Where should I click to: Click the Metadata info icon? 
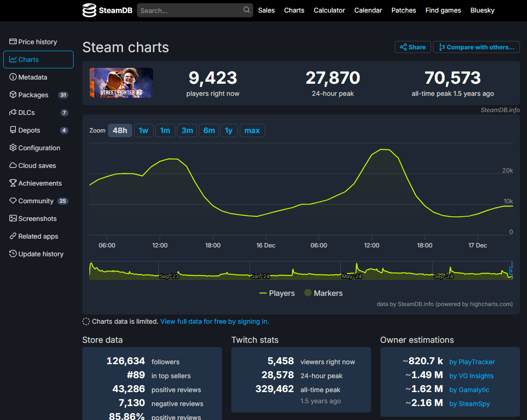pyautogui.click(x=13, y=77)
